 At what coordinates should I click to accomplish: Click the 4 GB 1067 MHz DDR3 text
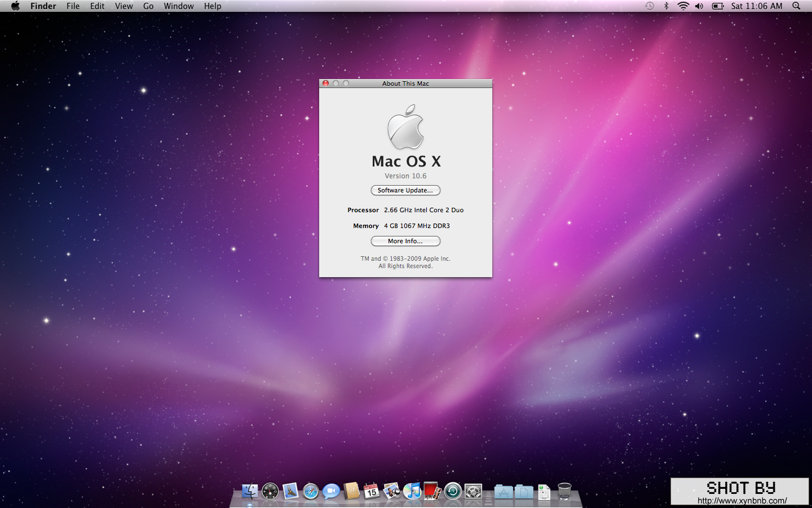[417, 226]
